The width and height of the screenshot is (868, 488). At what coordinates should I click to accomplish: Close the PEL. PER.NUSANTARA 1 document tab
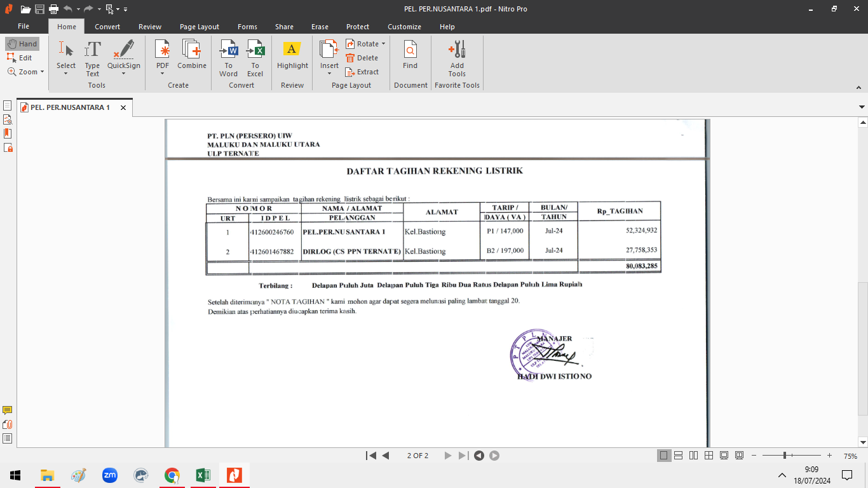[123, 108]
